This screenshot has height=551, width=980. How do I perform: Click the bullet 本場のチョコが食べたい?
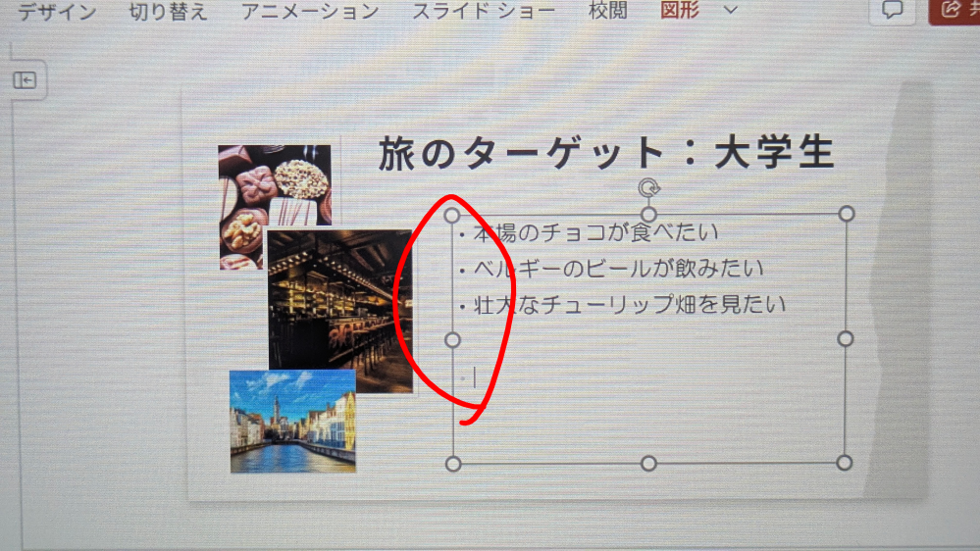pos(595,233)
